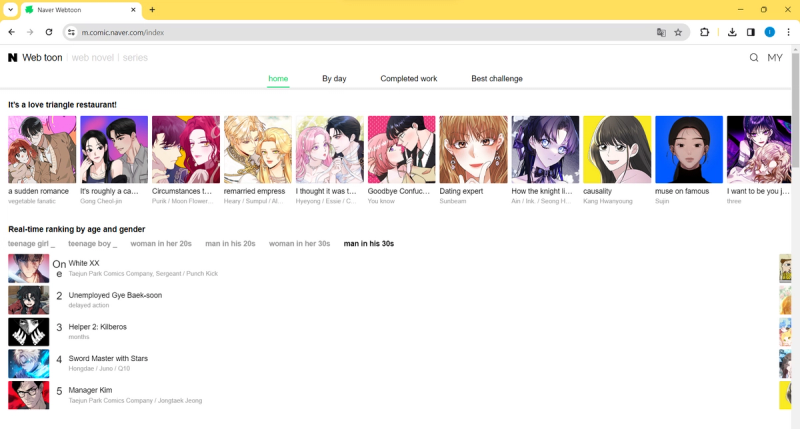Screen dimensions: 800x429
Task: Open site information icon in address bar
Action: coord(71,32)
